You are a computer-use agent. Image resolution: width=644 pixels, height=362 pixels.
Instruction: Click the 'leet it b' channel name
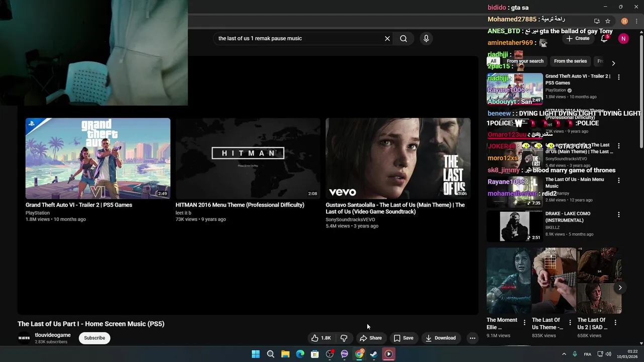pyautogui.click(x=183, y=213)
